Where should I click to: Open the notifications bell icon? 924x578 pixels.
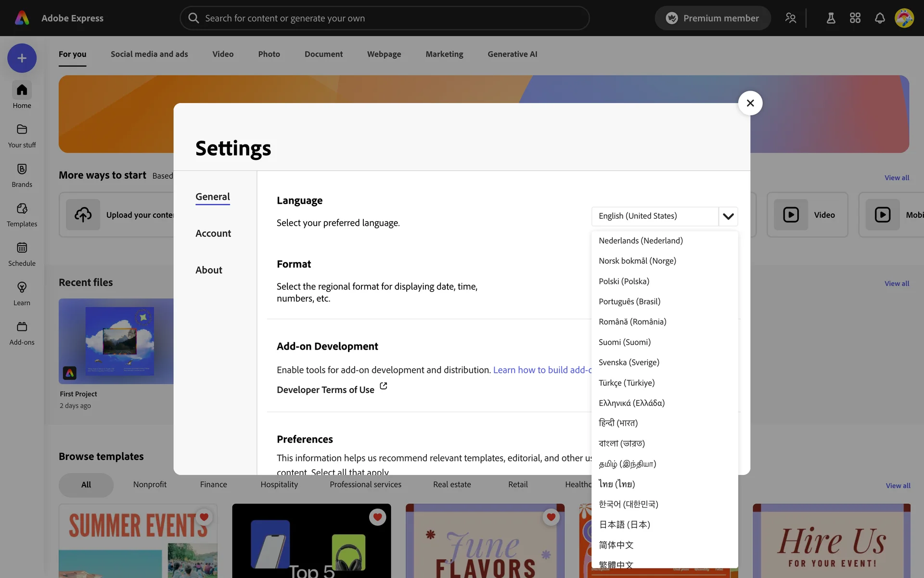[x=880, y=18]
